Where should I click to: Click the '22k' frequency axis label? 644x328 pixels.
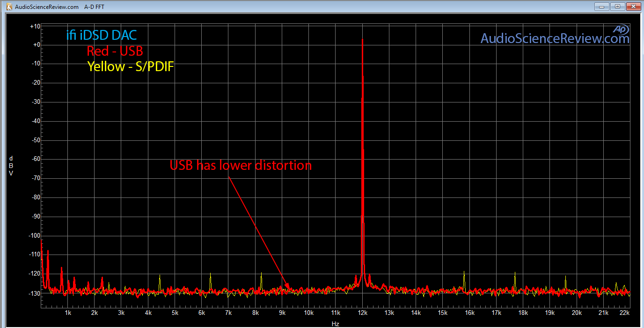pyautogui.click(x=625, y=313)
